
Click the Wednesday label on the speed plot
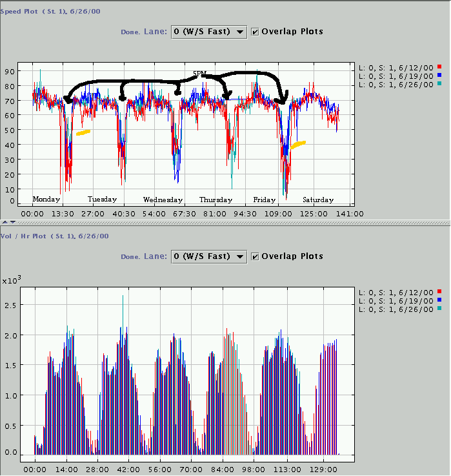163,200
